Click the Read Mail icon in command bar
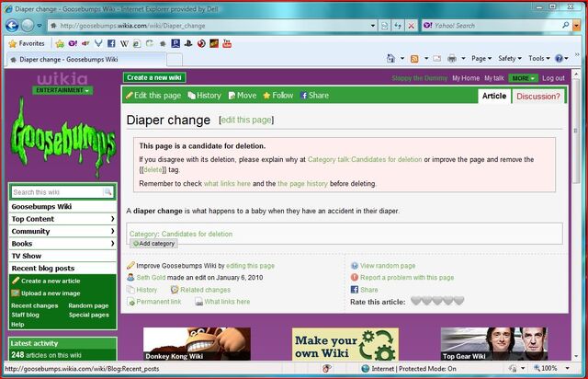The image size is (588, 379). tap(437, 58)
